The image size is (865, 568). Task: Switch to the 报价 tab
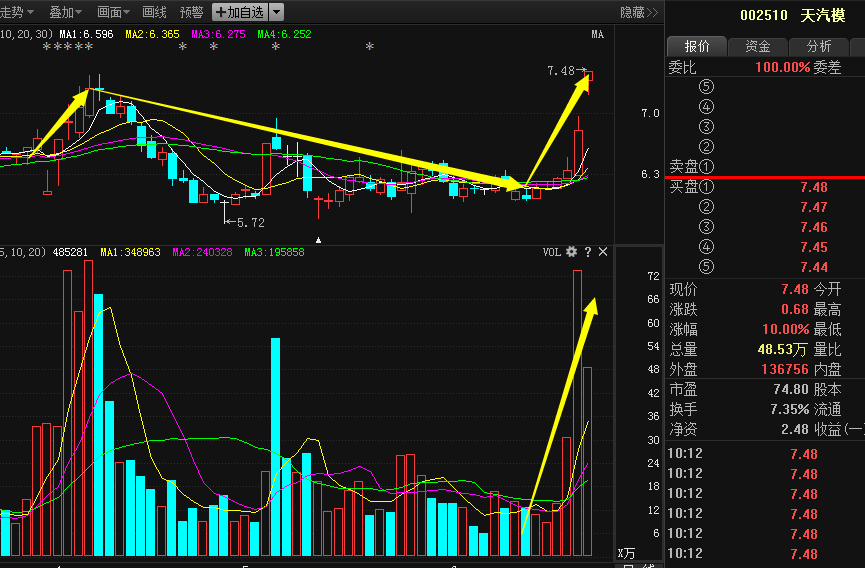click(697, 46)
